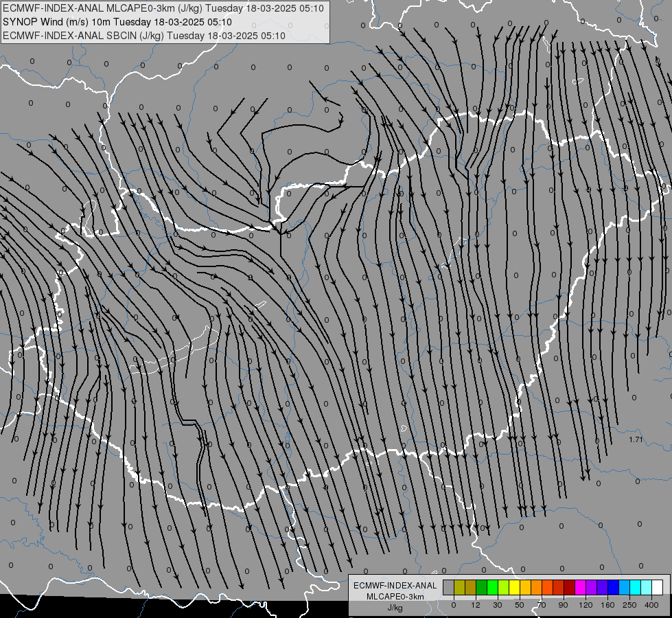This screenshot has width=672, height=618.
Task: Click the SBCIN title line in the header
Action: [144, 36]
